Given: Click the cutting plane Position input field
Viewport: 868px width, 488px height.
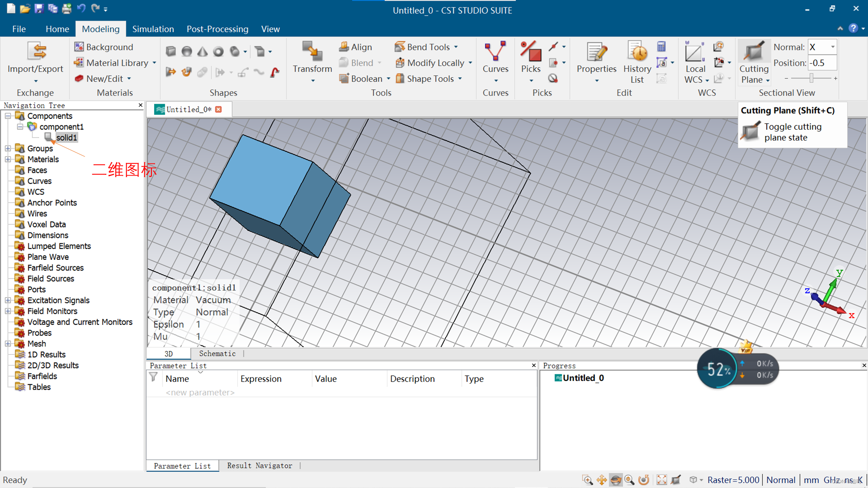Looking at the screenshot, I should click(822, 63).
